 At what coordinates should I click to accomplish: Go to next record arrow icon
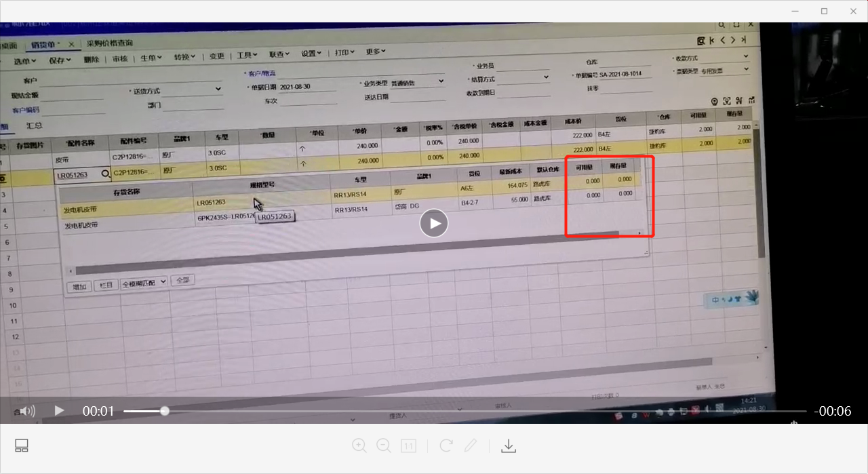click(x=733, y=41)
